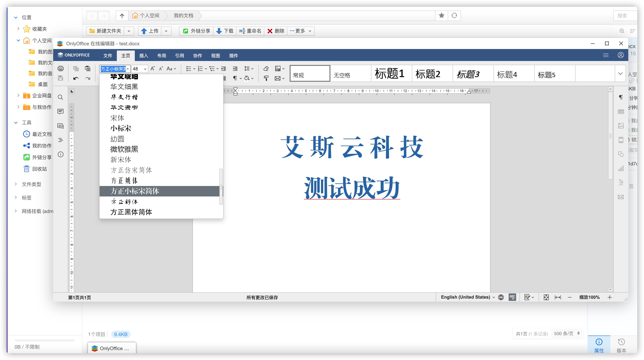Switch to the 插入 tab

tap(144, 55)
